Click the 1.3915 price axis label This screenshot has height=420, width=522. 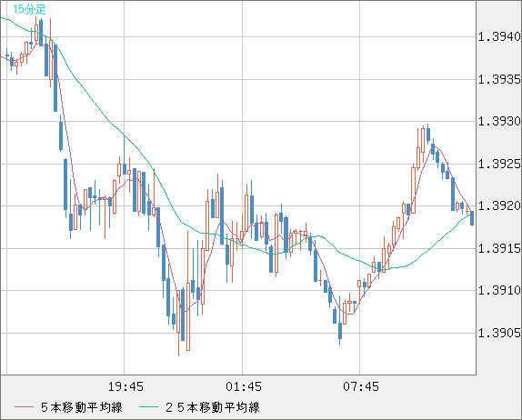point(499,248)
